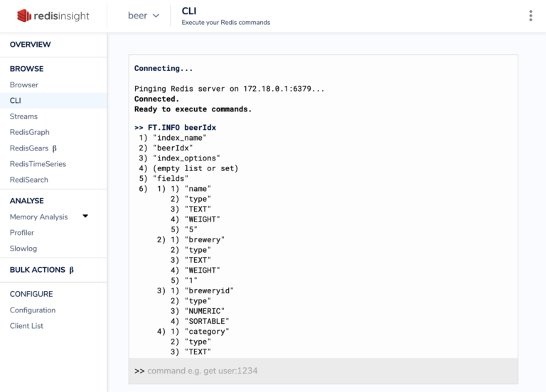Screen dimensions: 546x392
Task: Open RedisTimeSeries in the sidebar
Action: pyautogui.click(x=38, y=164)
